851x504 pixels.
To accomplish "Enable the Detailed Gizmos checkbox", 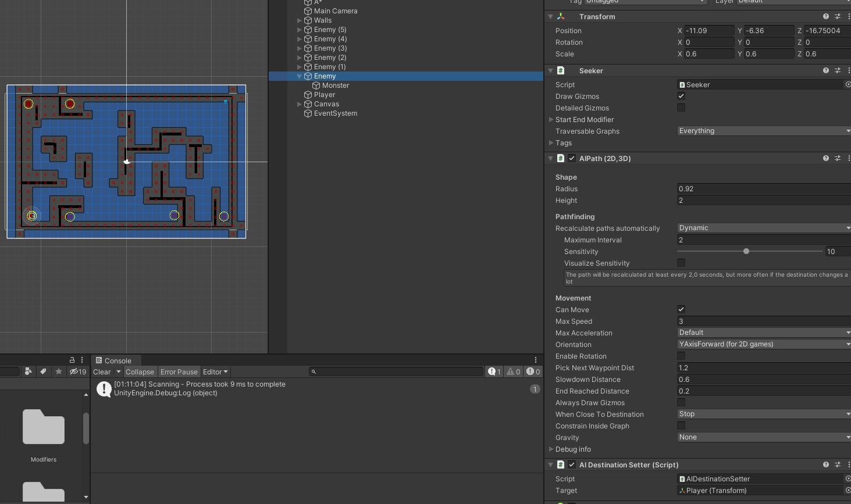I will 681,108.
